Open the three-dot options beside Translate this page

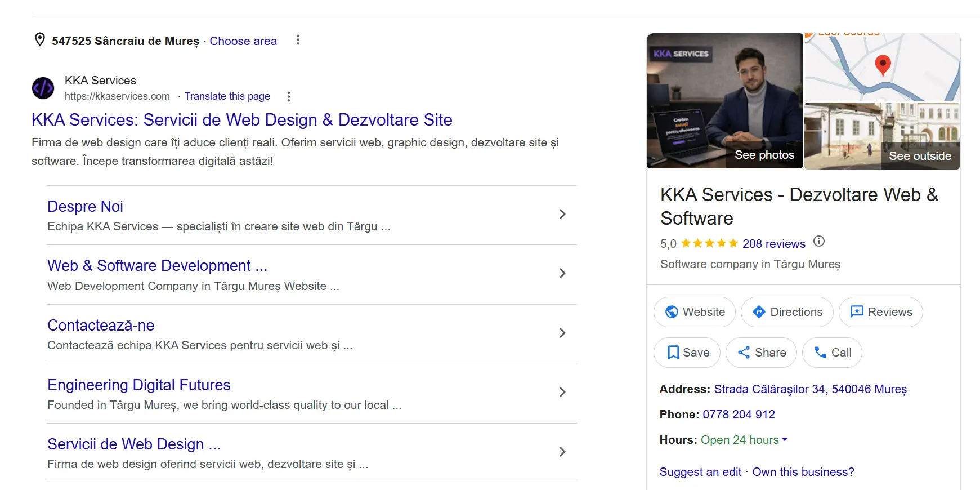tap(289, 96)
